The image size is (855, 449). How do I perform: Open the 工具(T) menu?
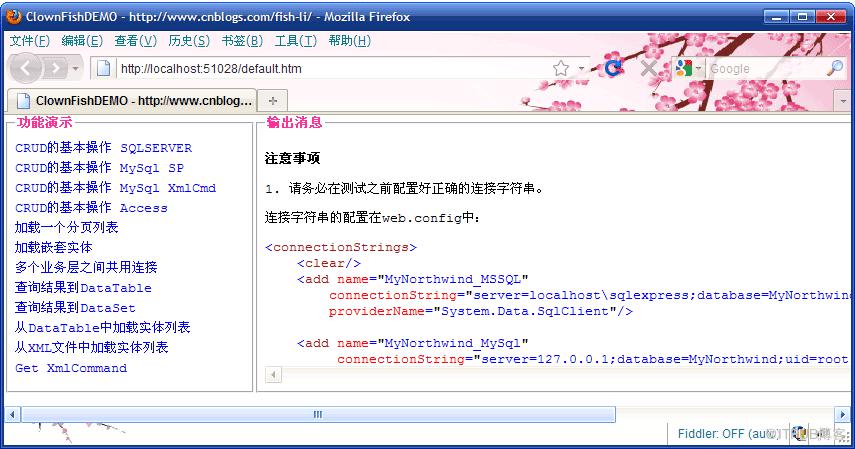[296, 41]
